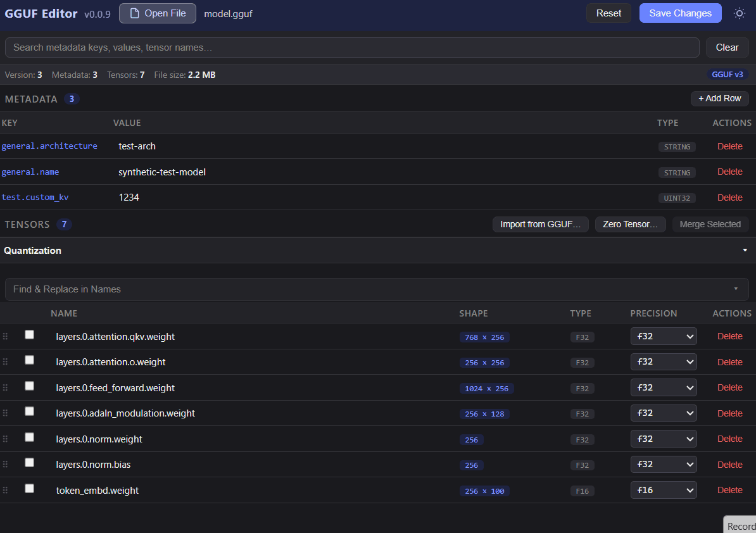The height and width of the screenshot is (533, 756).
Task: Delete the token_embd.weight tensor
Action: tap(730, 490)
